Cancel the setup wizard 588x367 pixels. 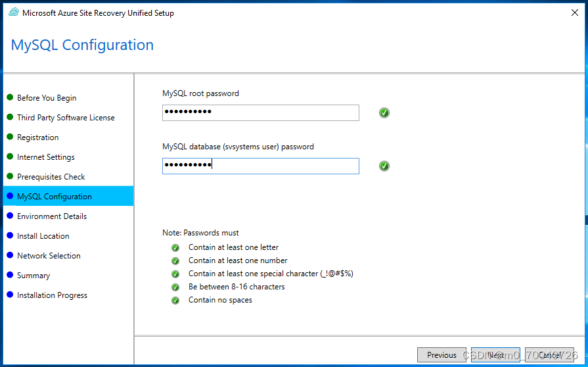[549, 355]
